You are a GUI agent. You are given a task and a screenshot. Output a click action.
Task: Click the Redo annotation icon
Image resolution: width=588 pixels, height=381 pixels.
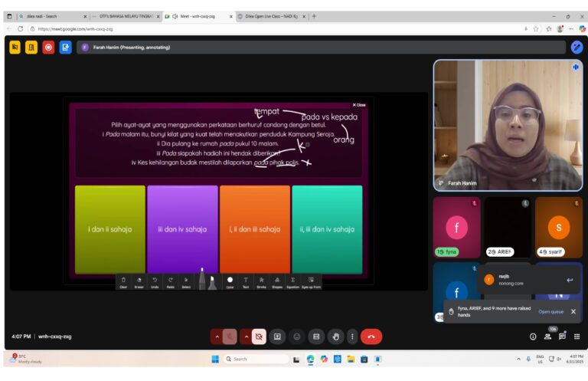point(170,281)
